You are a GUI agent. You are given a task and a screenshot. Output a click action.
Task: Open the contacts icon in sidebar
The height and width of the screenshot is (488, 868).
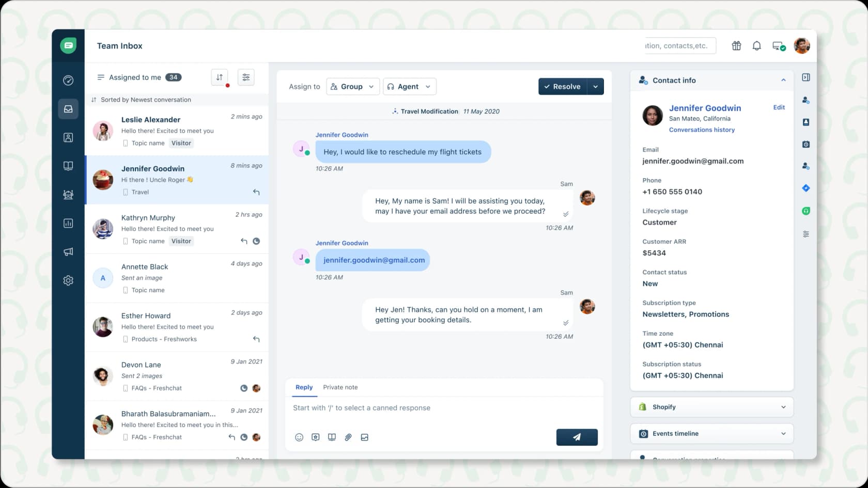(68, 137)
